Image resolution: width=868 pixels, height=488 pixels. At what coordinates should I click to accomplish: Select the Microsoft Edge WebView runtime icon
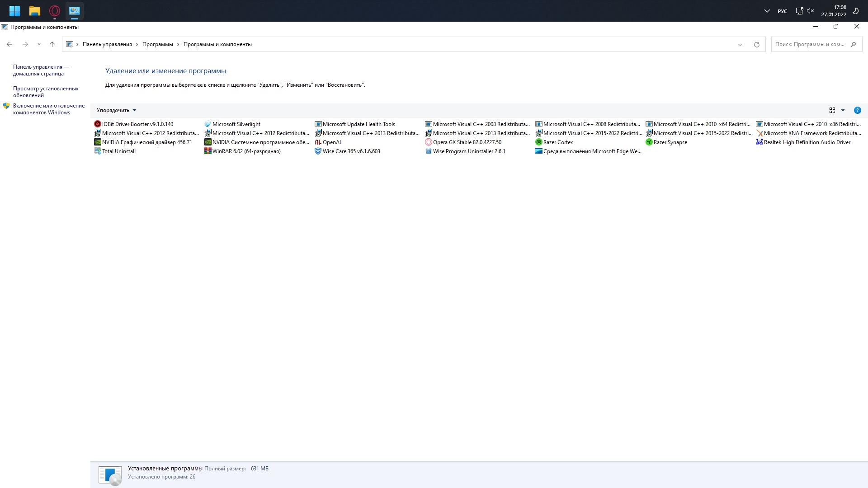coord(538,151)
